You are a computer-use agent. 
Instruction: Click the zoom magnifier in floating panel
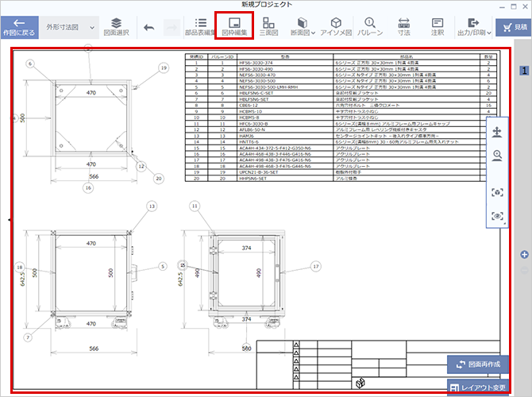[498, 156]
